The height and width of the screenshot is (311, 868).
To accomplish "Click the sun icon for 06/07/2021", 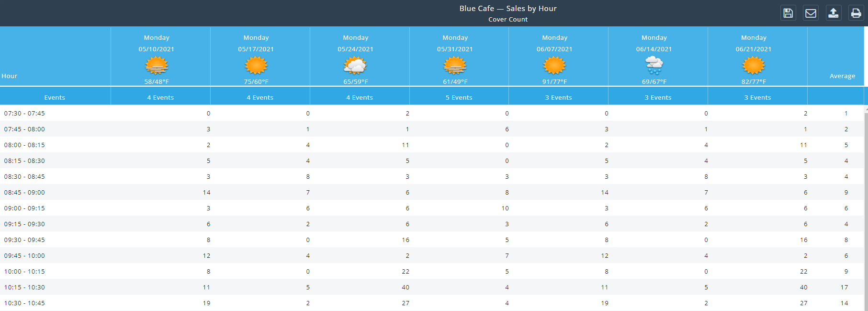I will click(554, 65).
